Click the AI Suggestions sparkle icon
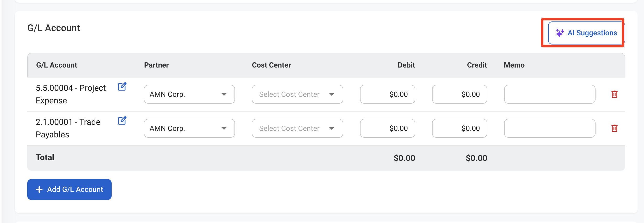This screenshot has height=223, width=644. point(560,33)
